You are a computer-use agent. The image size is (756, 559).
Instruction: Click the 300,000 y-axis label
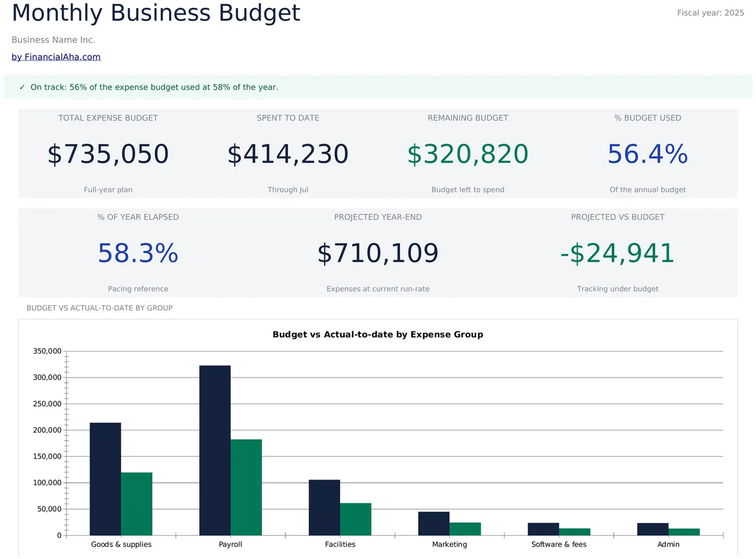click(x=47, y=377)
